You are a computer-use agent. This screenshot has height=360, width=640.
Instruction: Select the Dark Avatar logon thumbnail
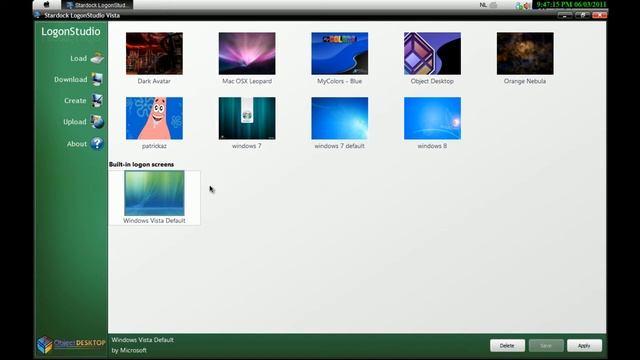[154, 53]
